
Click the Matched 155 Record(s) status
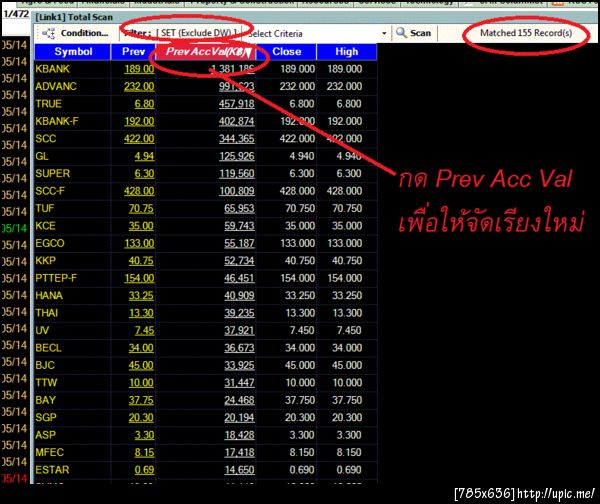click(526, 33)
